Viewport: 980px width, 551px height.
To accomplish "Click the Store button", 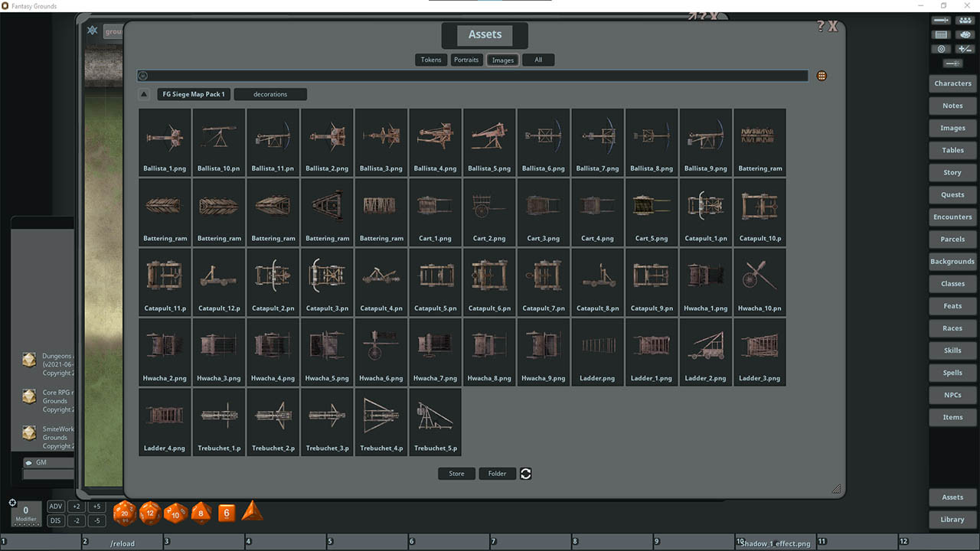I will coord(456,473).
